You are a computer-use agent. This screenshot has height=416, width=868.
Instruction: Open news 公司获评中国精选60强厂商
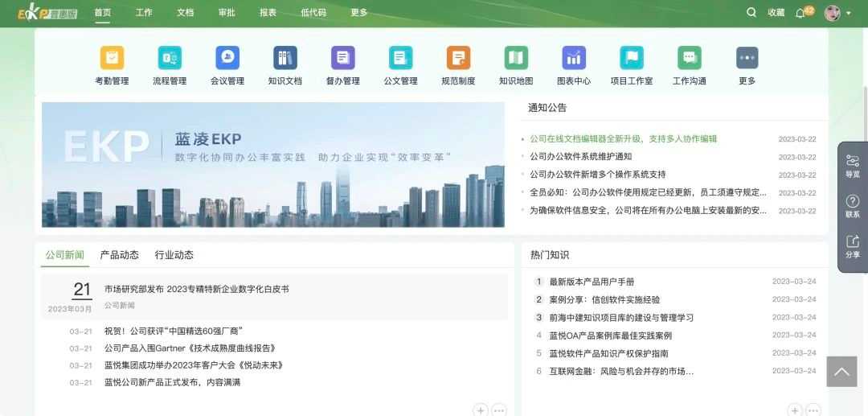(x=174, y=332)
